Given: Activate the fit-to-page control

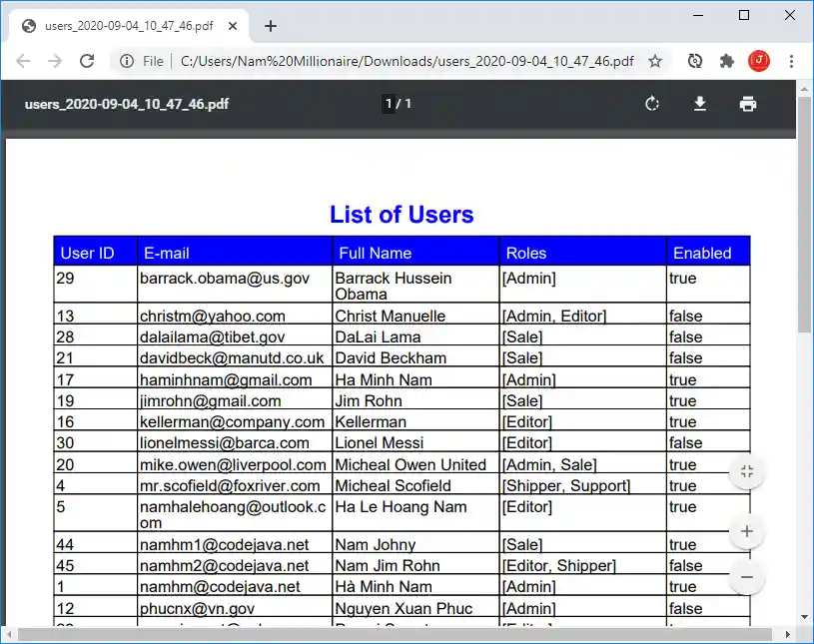Looking at the screenshot, I should (x=746, y=470).
